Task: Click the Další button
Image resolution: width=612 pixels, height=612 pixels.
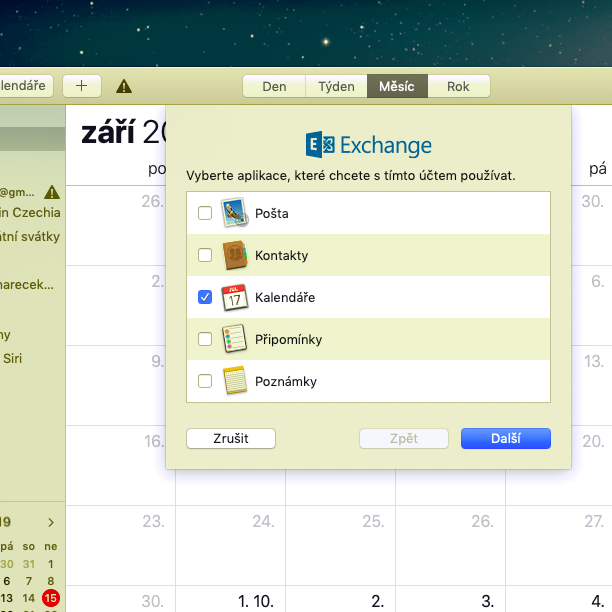Action: click(506, 438)
